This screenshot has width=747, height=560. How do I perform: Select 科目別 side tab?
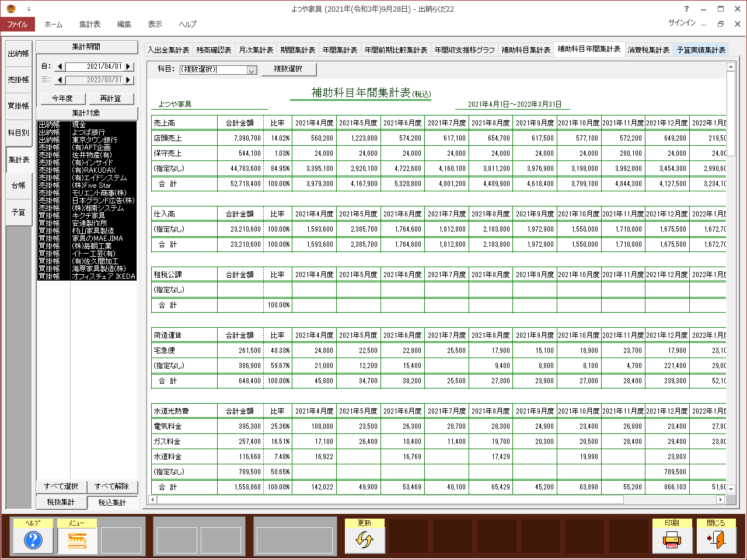[x=19, y=133]
